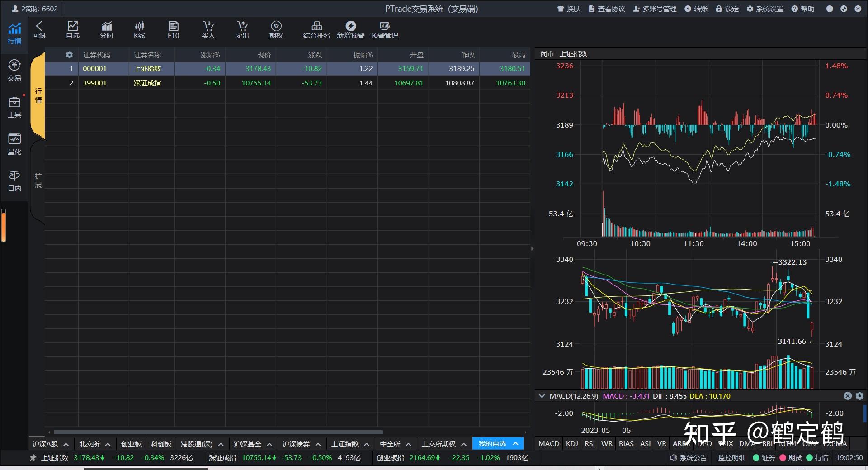
Task: Click account name 2简称_6602
Action: pos(35,9)
